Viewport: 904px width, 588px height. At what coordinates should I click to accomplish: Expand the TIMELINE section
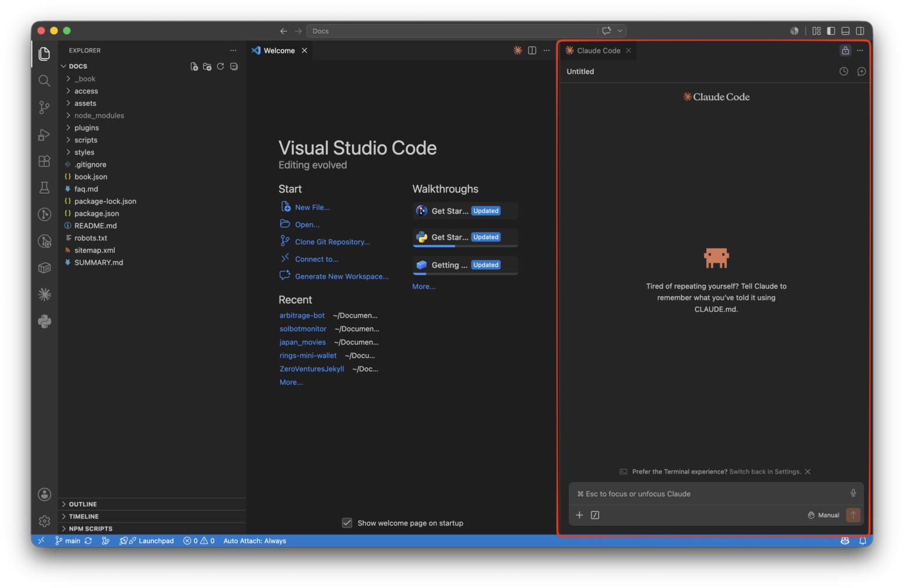click(152, 516)
